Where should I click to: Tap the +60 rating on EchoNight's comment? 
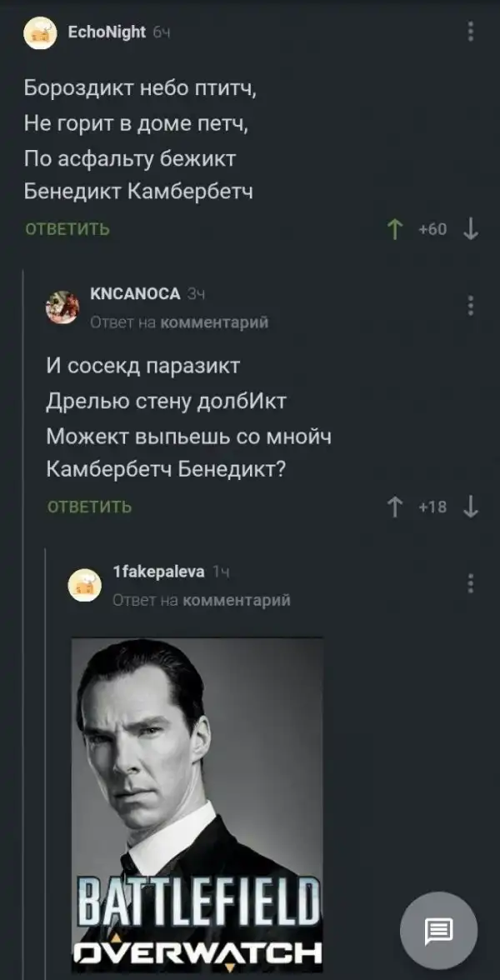pos(432,229)
